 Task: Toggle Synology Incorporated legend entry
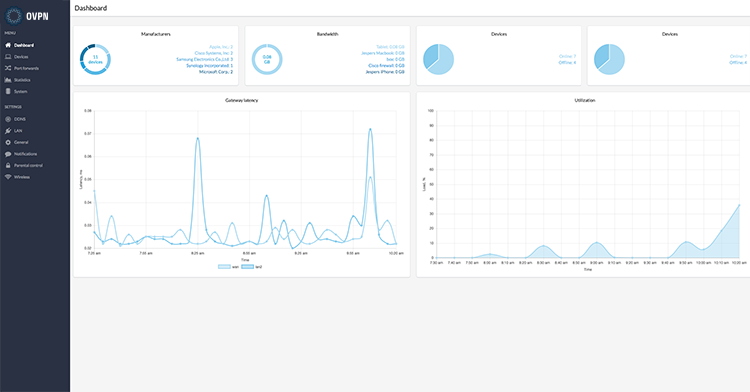pos(210,65)
